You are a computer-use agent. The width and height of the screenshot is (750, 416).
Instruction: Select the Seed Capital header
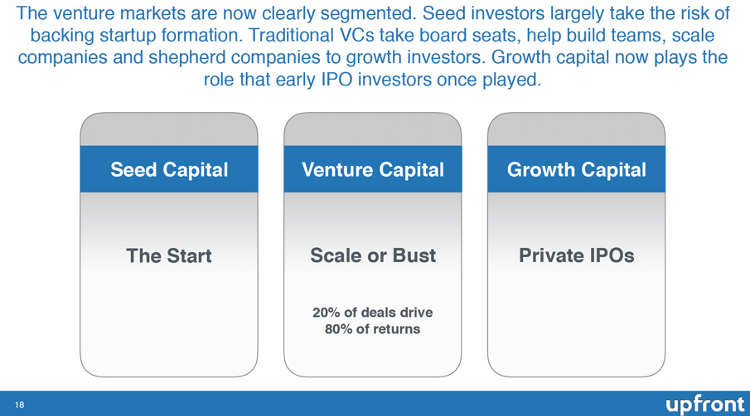(169, 169)
